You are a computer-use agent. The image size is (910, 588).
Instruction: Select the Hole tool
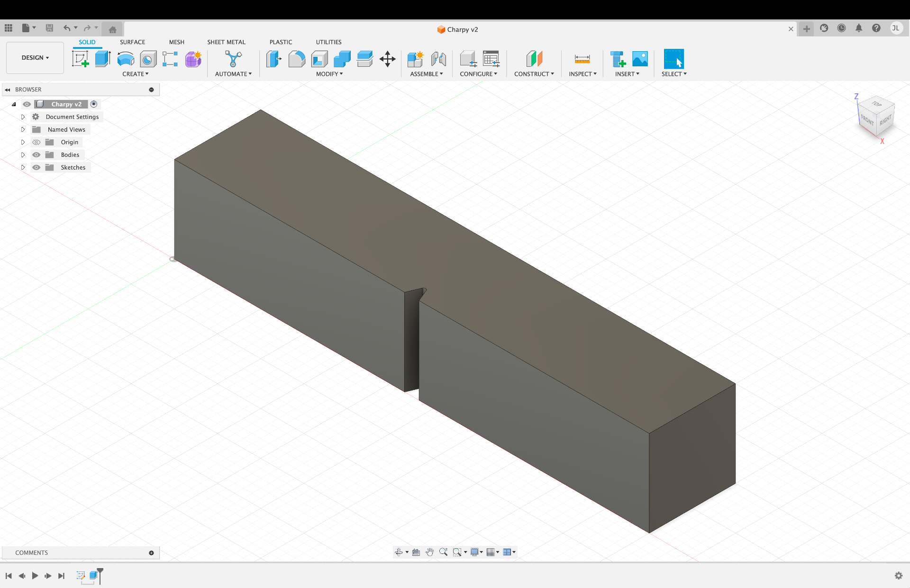tap(148, 59)
